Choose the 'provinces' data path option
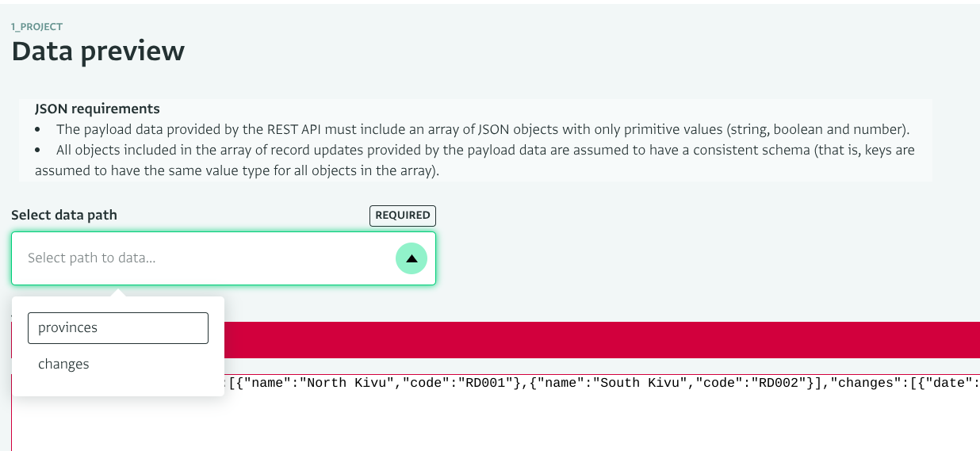980x451 pixels. pos(118,328)
